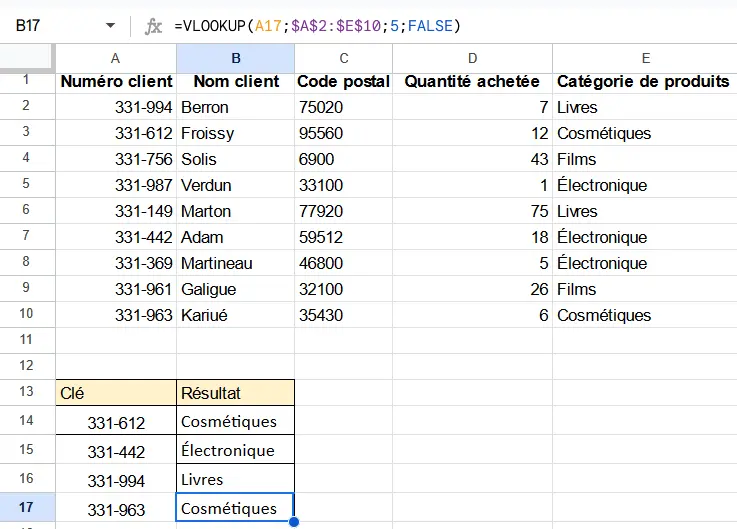
Task: Click result cell 'Cosmétiques' in row 14
Action: [235, 421]
